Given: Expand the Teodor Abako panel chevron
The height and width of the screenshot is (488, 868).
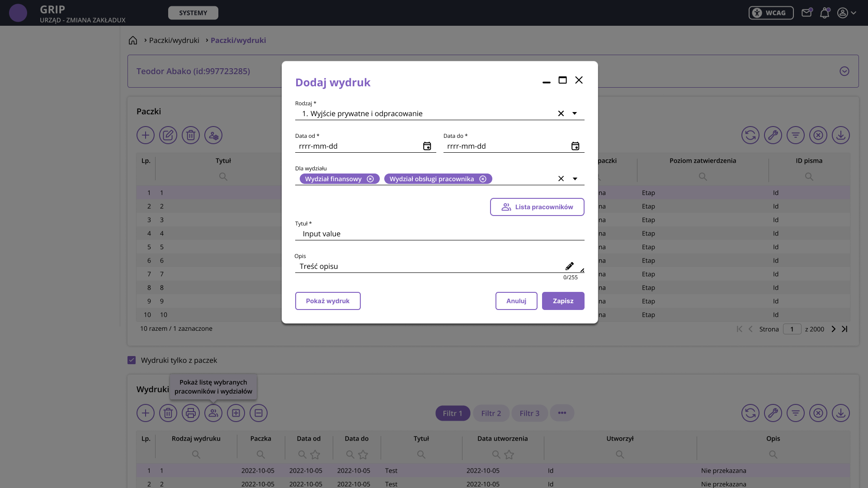Looking at the screenshot, I should [844, 71].
